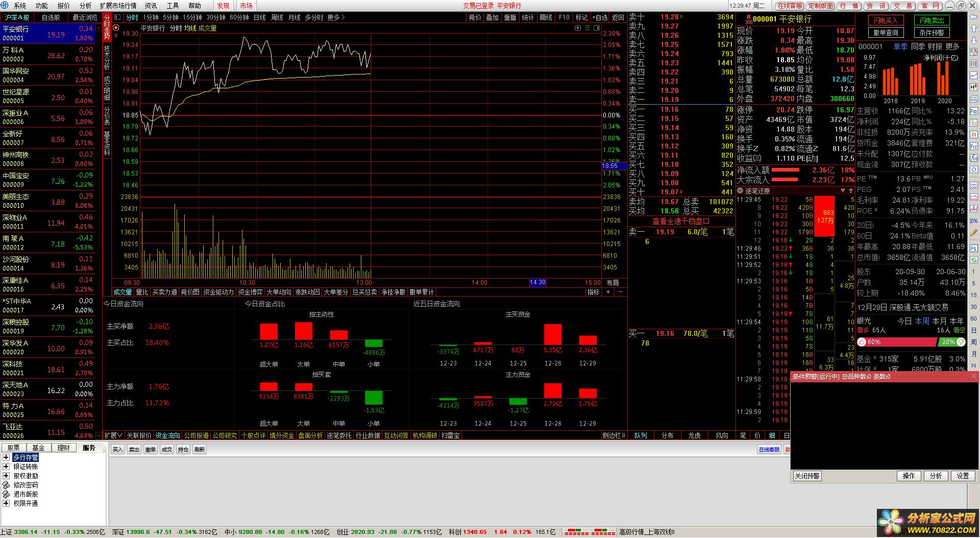Click 查看全速千档盘口 link
980x538 pixels.
(681, 221)
